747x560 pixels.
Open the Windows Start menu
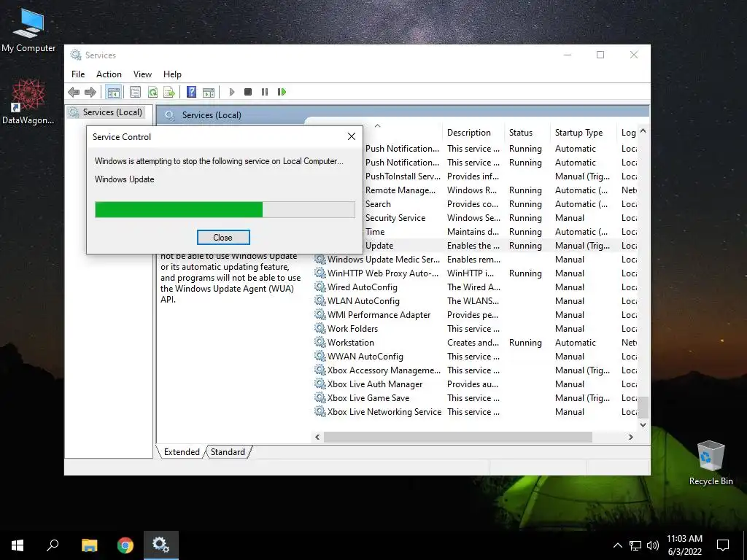coord(18,545)
